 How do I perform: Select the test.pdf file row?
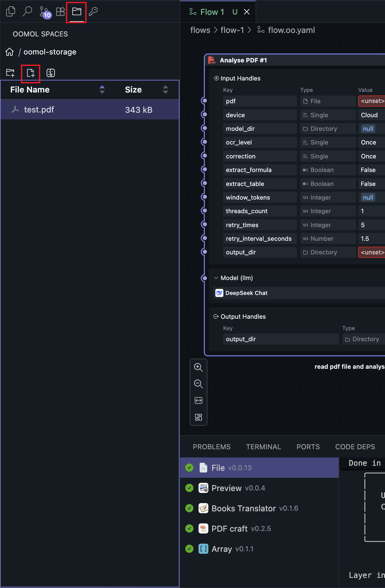coord(90,110)
